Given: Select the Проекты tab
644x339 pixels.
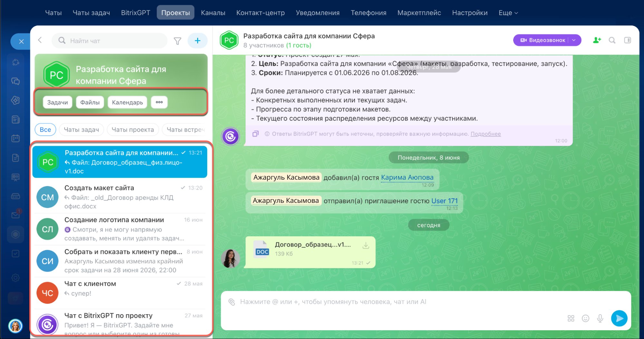Looking at the screenshot, I should pos(176,13).
